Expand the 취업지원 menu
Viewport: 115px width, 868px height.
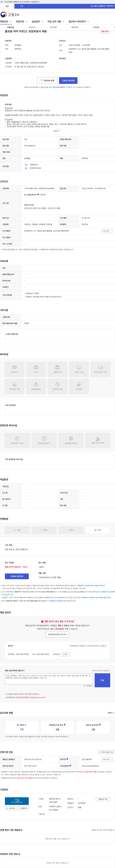coord(22,22)
